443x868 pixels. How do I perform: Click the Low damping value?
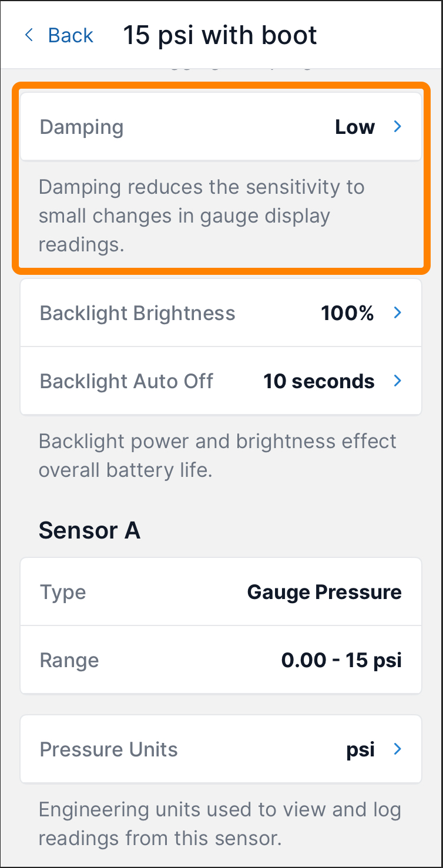(354, 127)
